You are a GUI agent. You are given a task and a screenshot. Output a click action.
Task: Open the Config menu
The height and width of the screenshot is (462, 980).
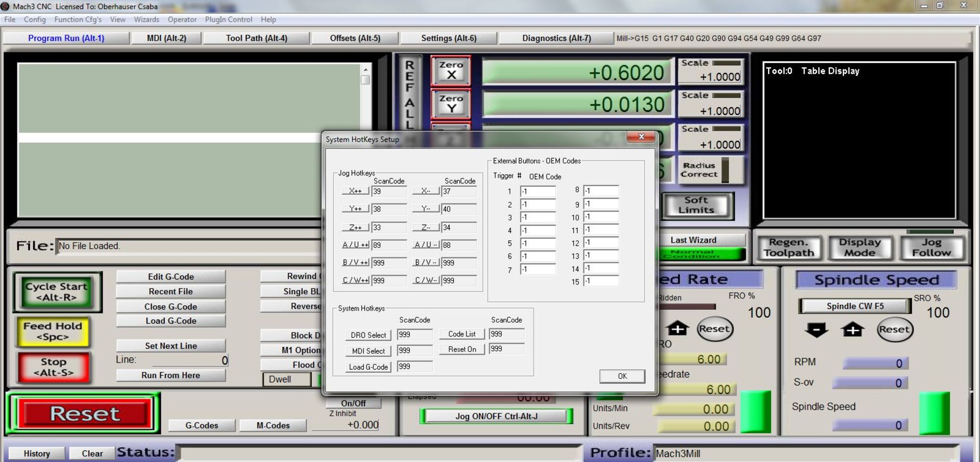35,19
